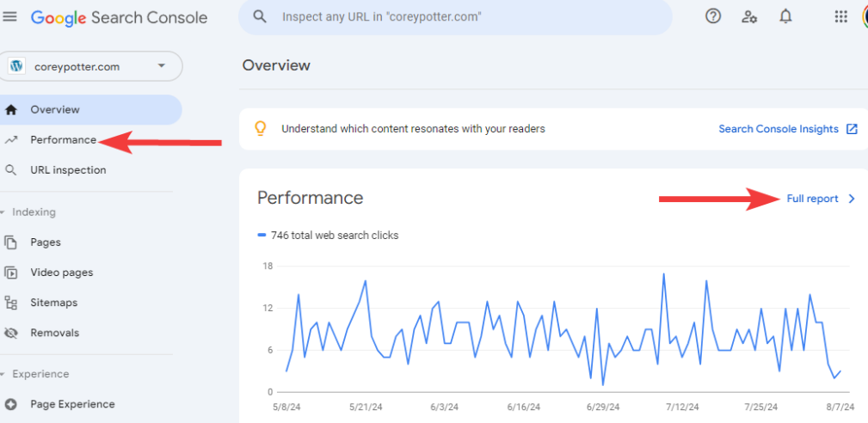Image resolution: width=868 pixels, height=423 pixels.
Task: Open the hamburger main menu
Action: 10,16
